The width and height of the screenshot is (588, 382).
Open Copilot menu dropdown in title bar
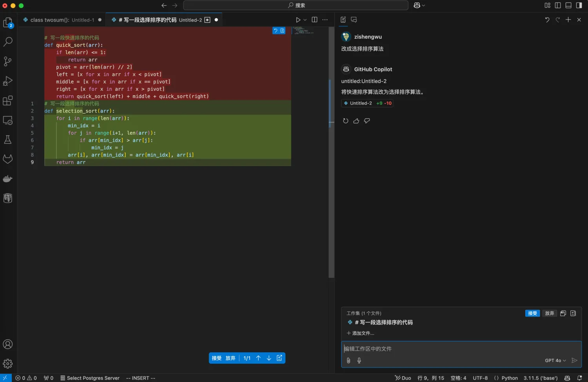(x=419, y=5)
